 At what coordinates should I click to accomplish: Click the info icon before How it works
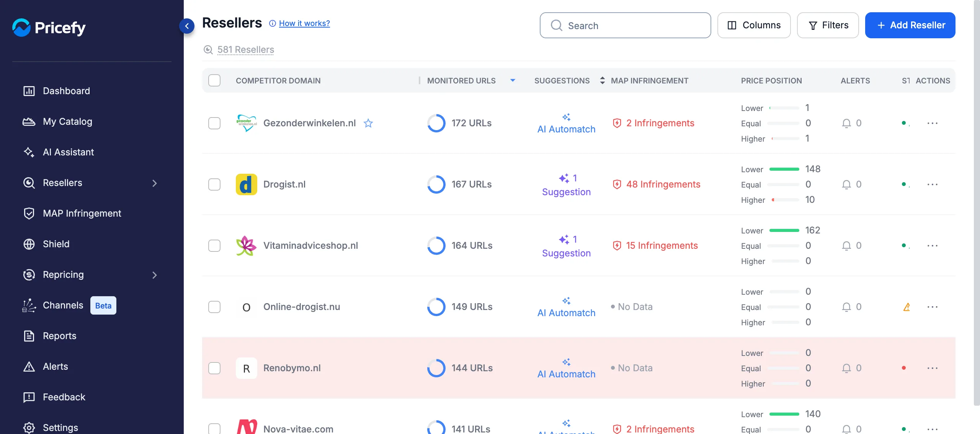click(x=273, y=23)
